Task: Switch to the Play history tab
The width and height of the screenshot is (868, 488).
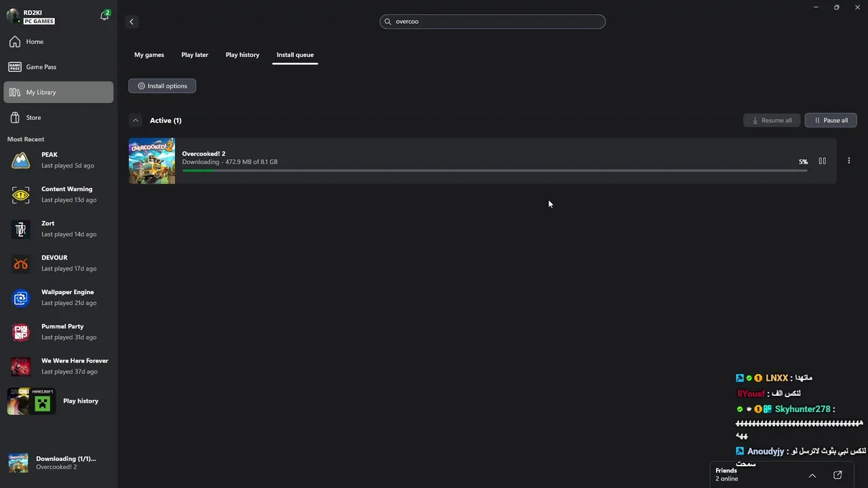Action: coord(242,55)
